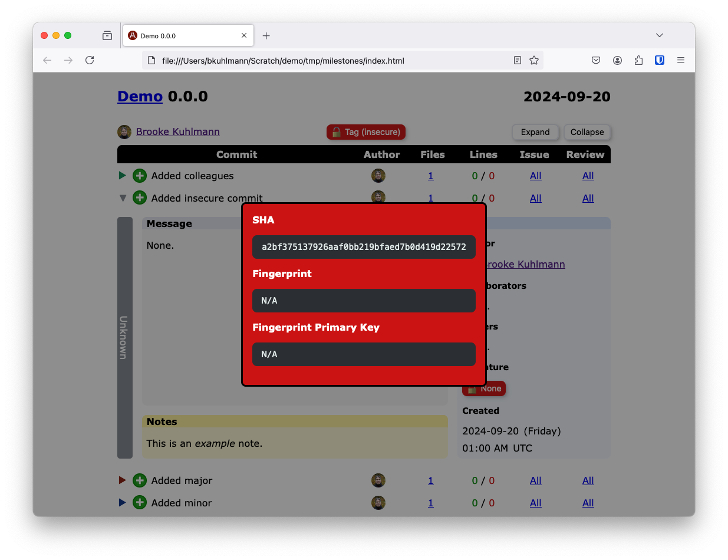The height and width of the screenshot is (560, 728).
Task: Click green plus icon for Added insecure commit
Action: [140, 197]
